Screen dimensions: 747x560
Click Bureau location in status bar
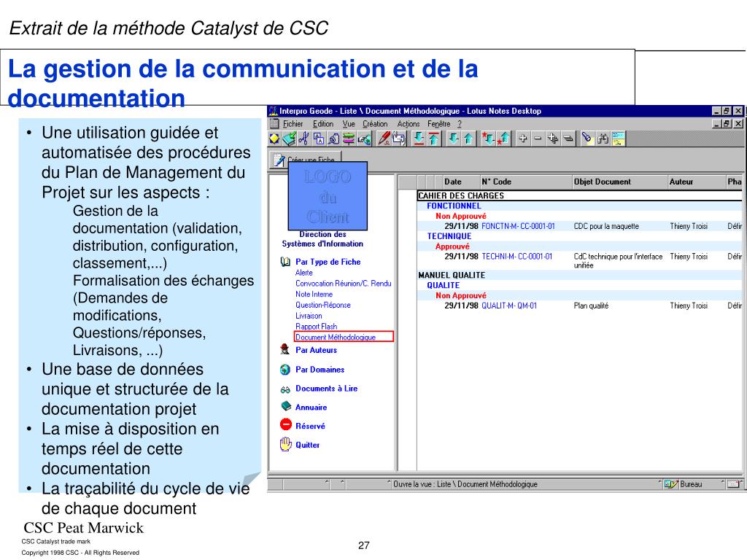point(691,484)
